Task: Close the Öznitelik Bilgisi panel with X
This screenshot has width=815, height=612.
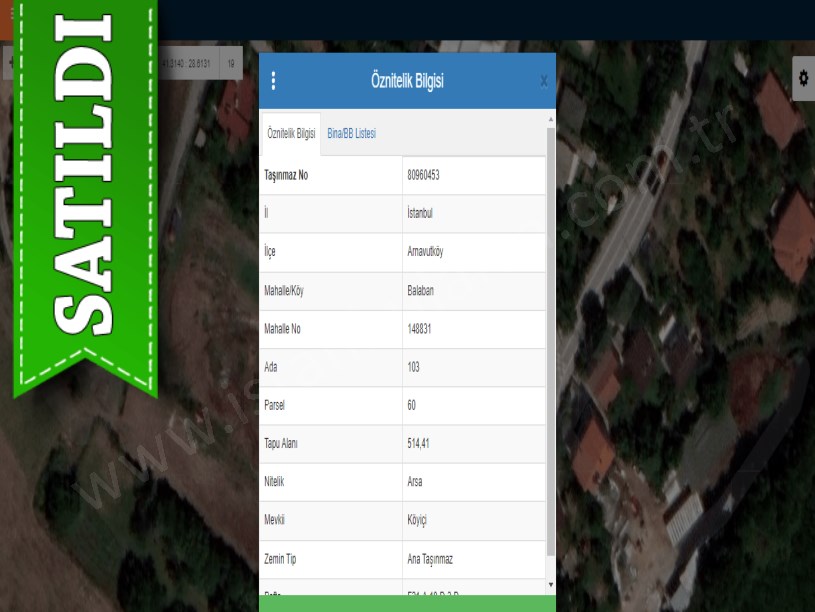Action: point(543,81)
